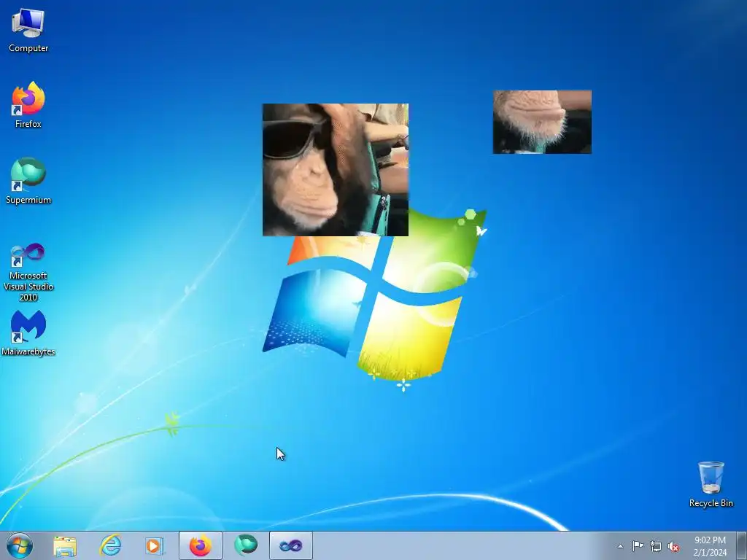747x560 pixels.
Task: Open Supermium from the taskbar
Action: pyautogui.click(x=246, y=545)
